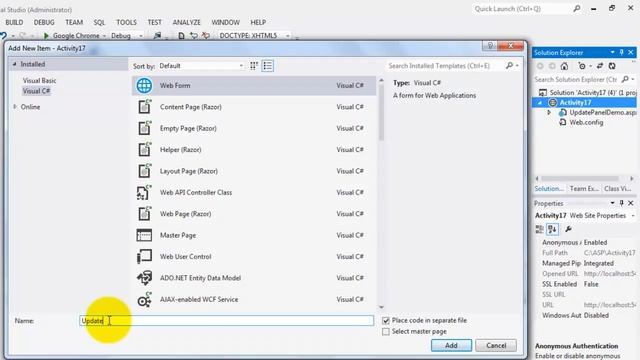This screenshot has height=360, width=640.
Task: Sort properties alphabetically icon
Action: [x=552, y=229]
